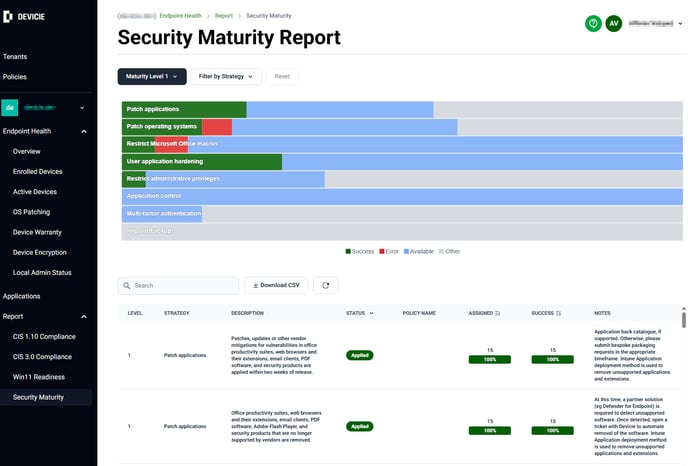Follow the Endpoint Health breadcrumb link
Image resolution: width=688 pixels, height=466 pixels.
click(x=180, y=16)
